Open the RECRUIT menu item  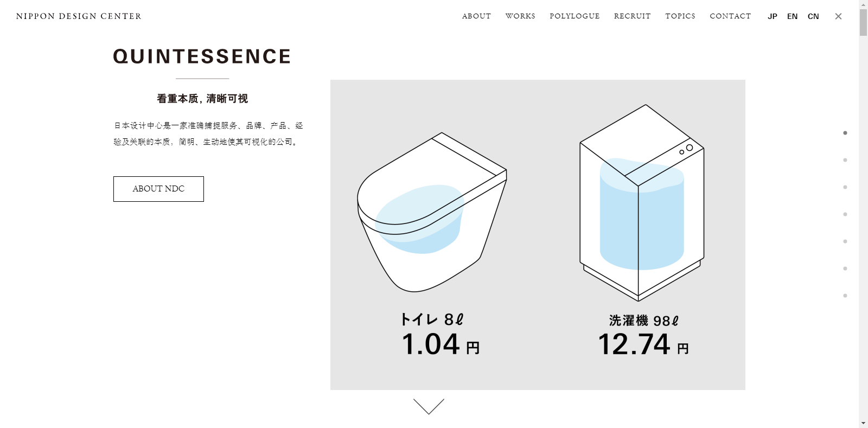[x=632, y=16]
